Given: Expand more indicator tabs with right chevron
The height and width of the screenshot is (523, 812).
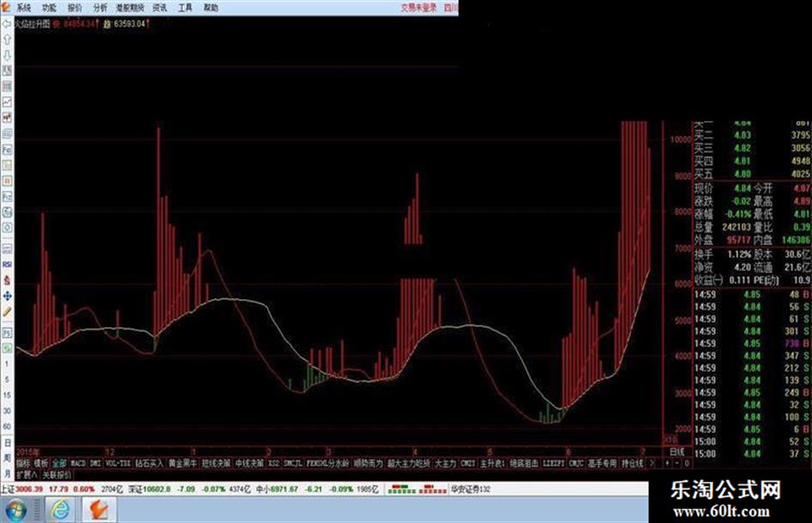Looking at the screenshot, I should (652, 463).
